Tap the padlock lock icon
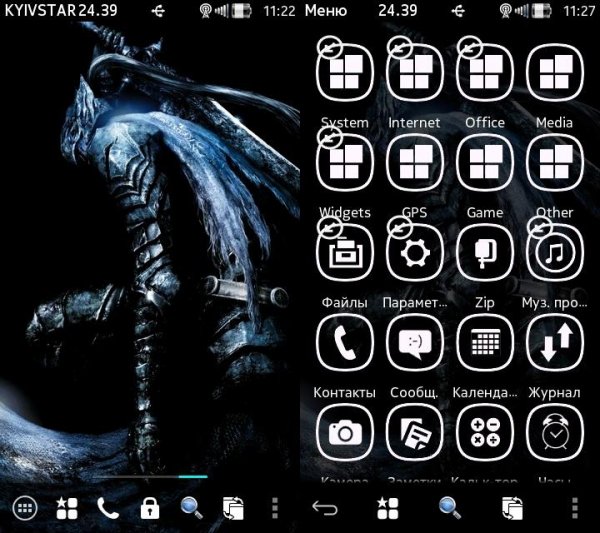Image resolution: width=600 pixels, height=533 pixels. [150, 508]
